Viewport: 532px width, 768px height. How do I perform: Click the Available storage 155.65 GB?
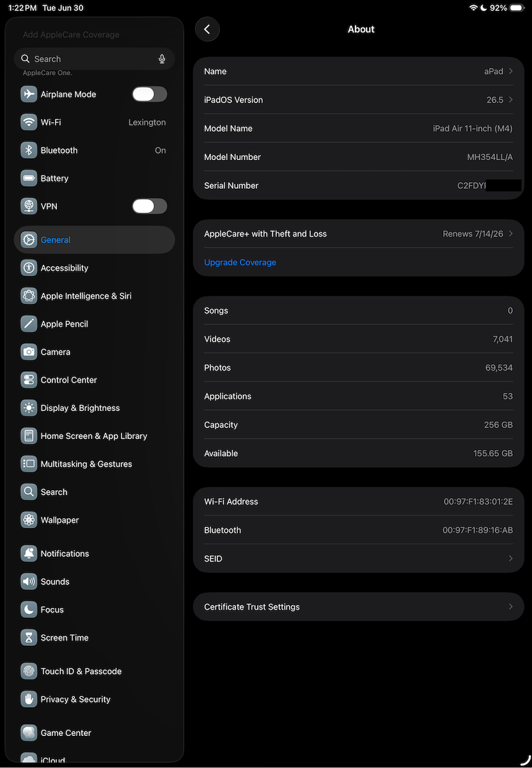(493, 453)
